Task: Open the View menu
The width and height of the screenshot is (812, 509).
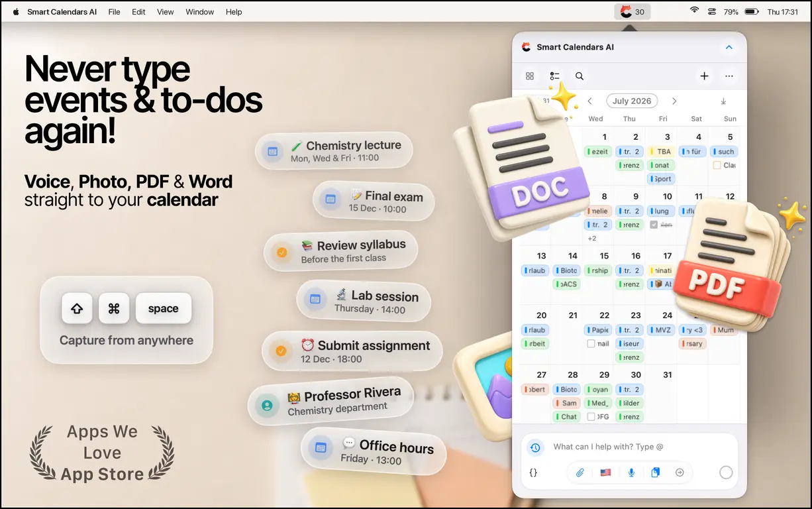Action: [x=166, y=12]
